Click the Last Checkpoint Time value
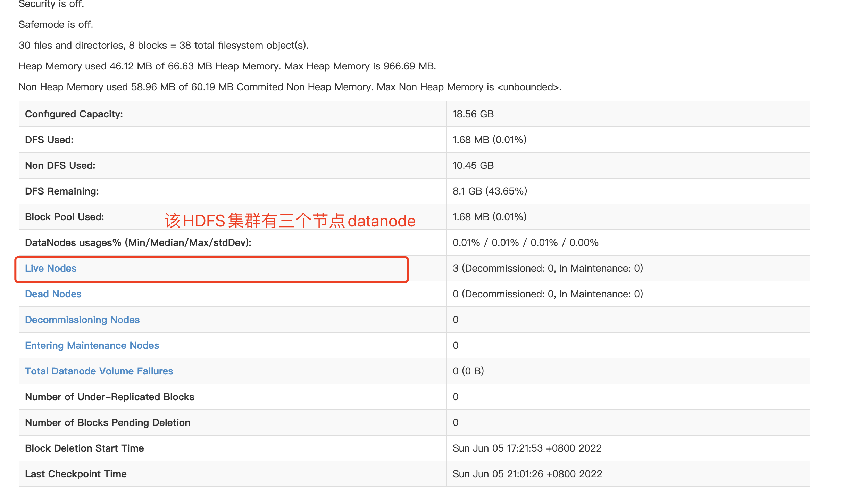Screen dimensions: 868x503 pos(527,474)
